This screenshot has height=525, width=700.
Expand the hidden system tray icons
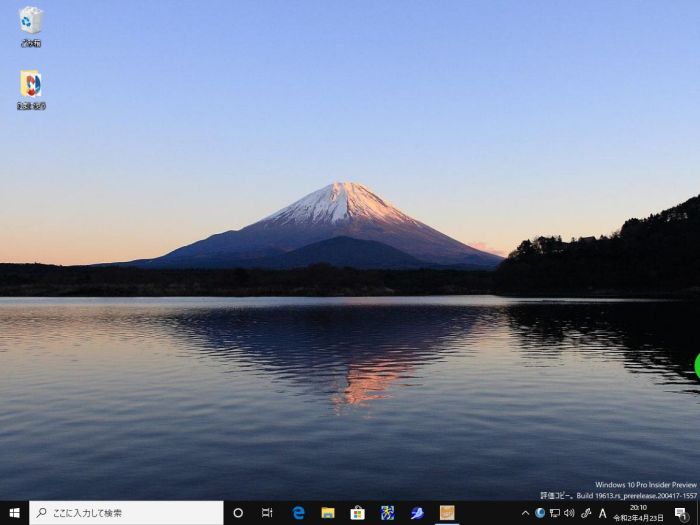(525, 513)
